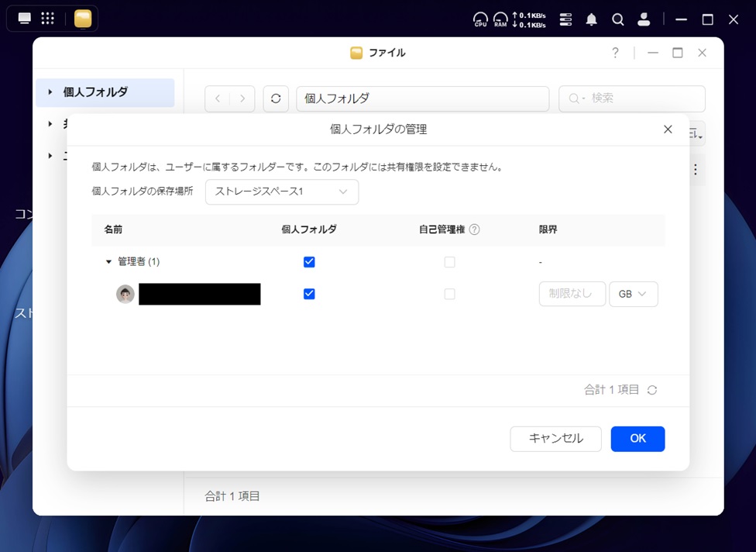The width and height of the screenshot is (756, 552).
Task: Click the 制限なし quota field
Action: [x=572, y=294]
